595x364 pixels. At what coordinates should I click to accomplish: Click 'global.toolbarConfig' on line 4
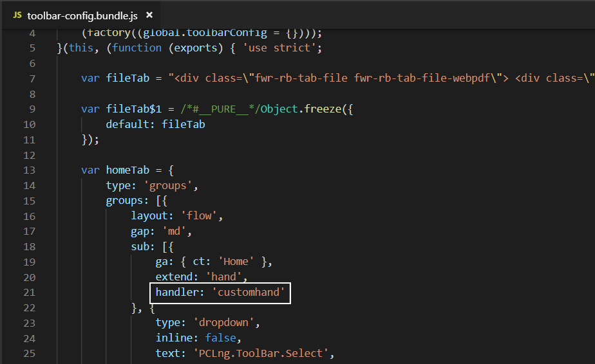tap(205, 33)
